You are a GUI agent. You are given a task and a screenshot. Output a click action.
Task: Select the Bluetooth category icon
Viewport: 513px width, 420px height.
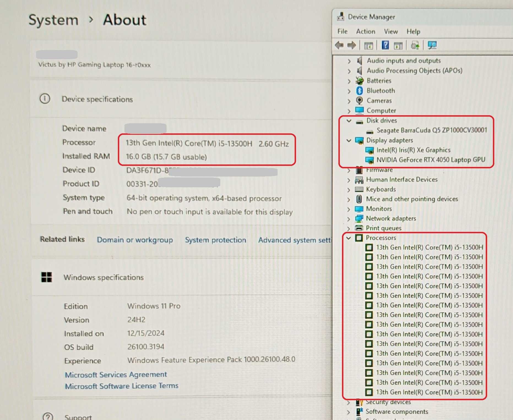(x=359, y=90)
